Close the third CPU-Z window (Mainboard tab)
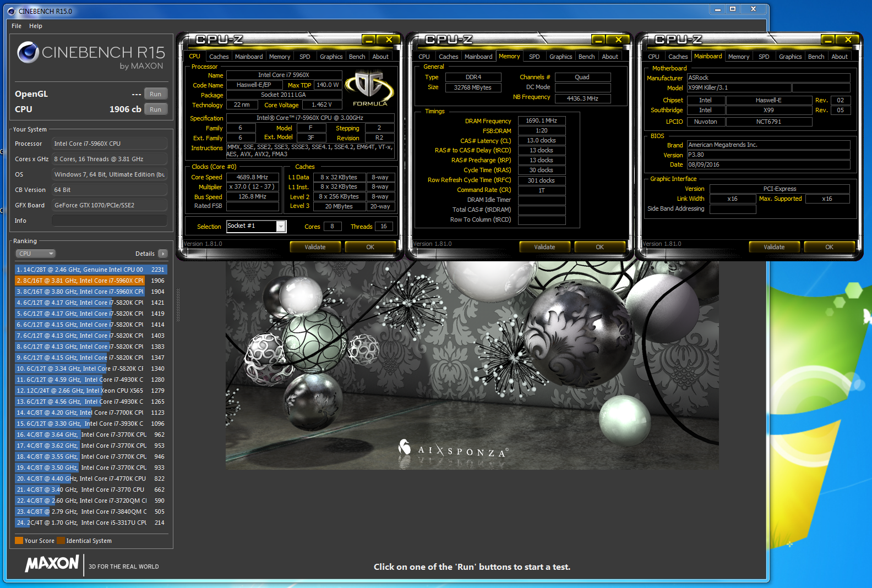Viewport: 872px width, 588px height. (848, 40)
